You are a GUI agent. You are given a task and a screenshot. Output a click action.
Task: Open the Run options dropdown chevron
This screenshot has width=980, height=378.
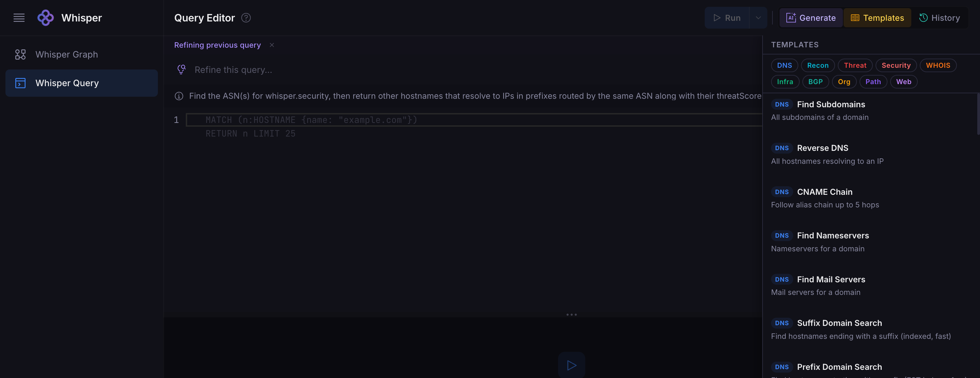click(758, 17)
